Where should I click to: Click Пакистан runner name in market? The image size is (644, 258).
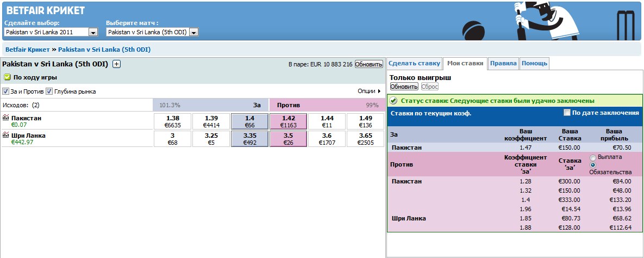coord(26,118)
